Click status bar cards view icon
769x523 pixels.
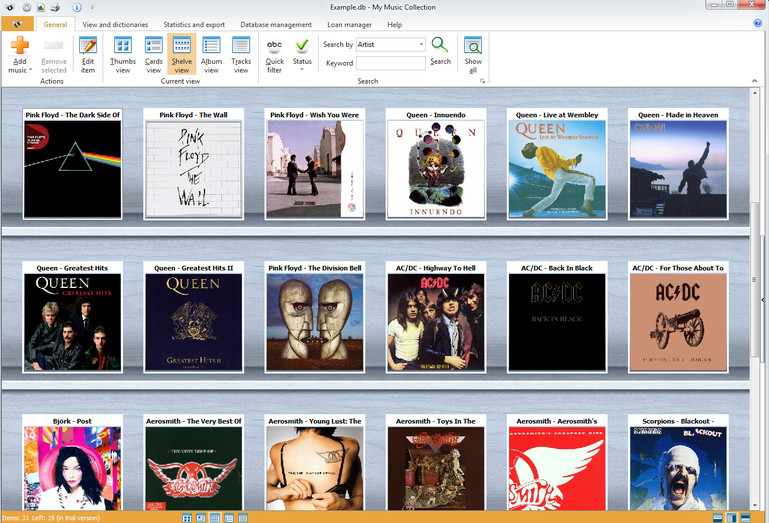coord(201,518)
